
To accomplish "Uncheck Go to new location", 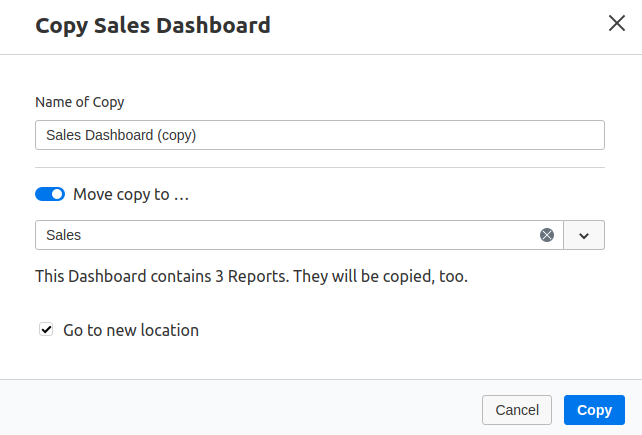I will coord(46,329).
